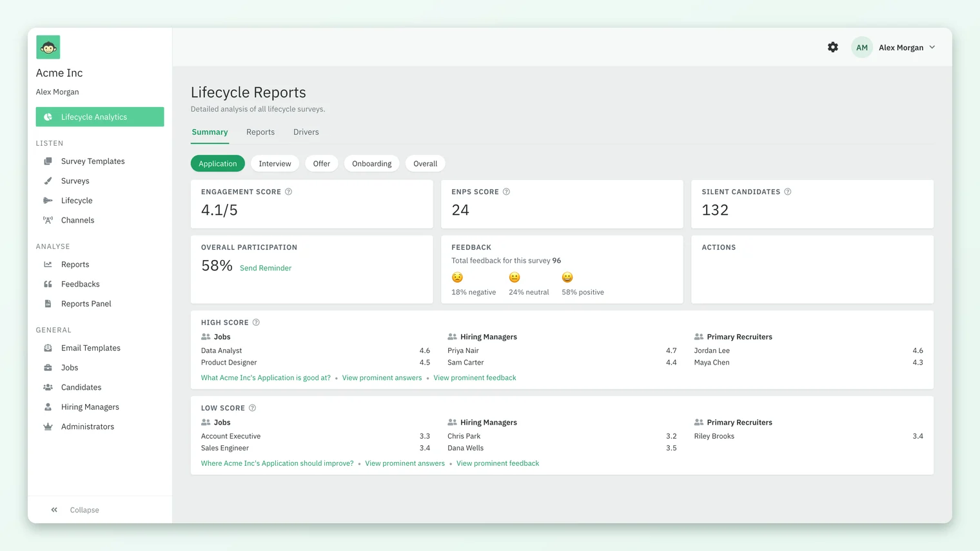Collapse the sidebar navigation

(75, 510)
